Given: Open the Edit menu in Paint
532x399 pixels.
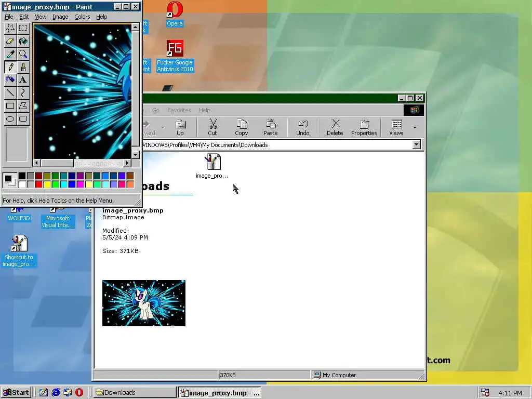Looking at the screenshot, I should (24, 17).
